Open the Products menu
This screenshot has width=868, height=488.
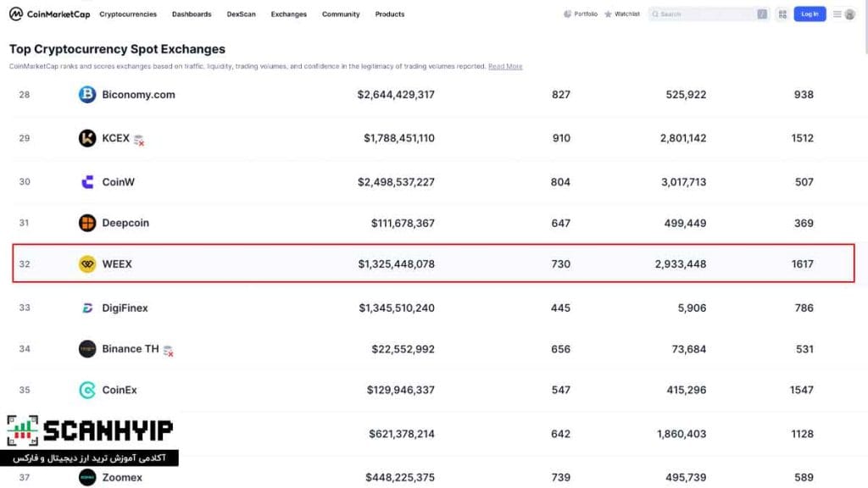point(390,14)
